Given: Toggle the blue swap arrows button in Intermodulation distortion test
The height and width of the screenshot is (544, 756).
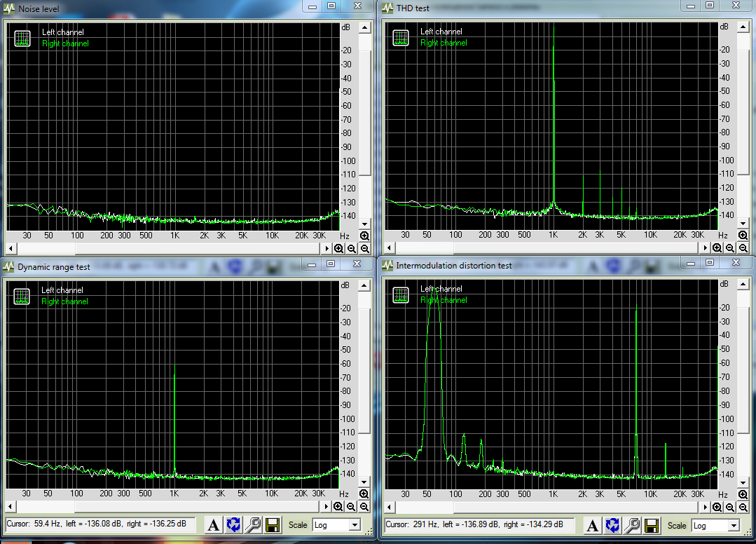Looking at the screenshot, I should click(612, 525).
